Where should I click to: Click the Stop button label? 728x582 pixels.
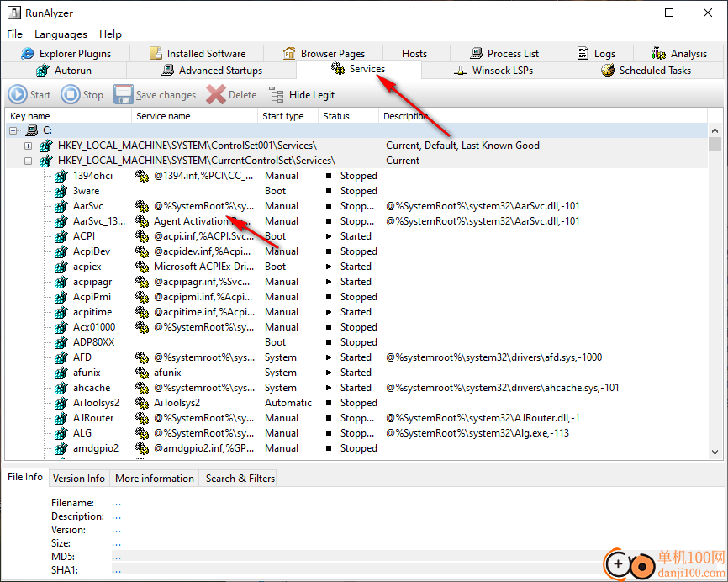[92, 95]
